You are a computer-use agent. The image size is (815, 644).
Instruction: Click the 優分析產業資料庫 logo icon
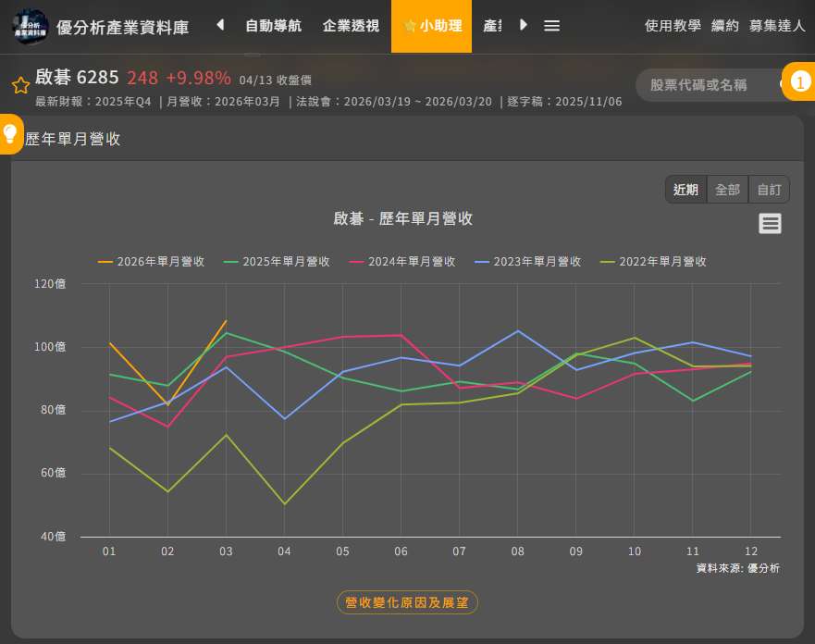pos(31,26)
